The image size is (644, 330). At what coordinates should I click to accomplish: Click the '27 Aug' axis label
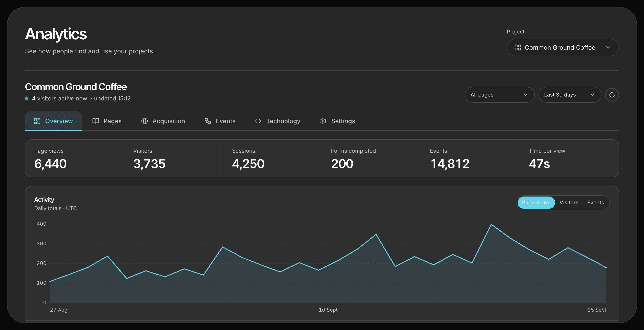tap(59, 310)
